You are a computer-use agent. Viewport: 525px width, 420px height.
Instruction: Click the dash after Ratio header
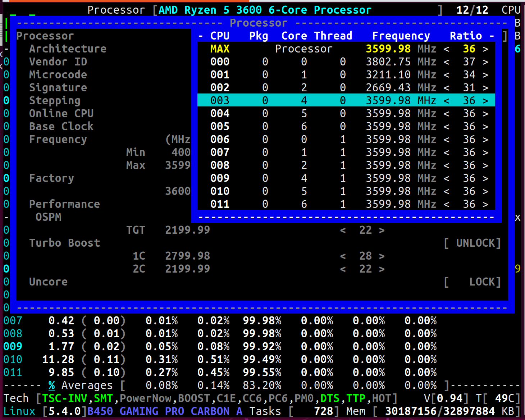point(492,36)
